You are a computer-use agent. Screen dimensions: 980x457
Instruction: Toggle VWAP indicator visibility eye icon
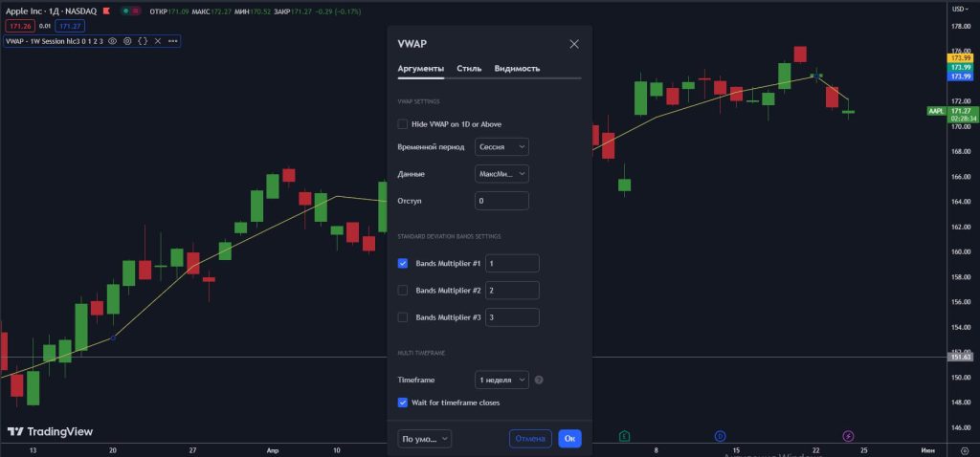pos(113,41)
